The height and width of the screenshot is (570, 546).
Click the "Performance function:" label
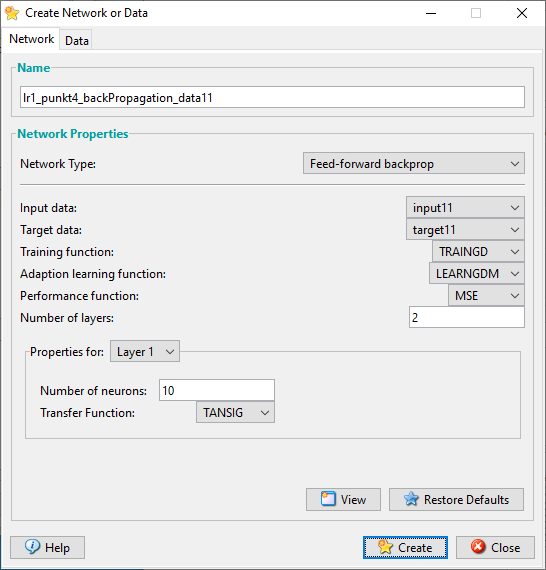79,296
